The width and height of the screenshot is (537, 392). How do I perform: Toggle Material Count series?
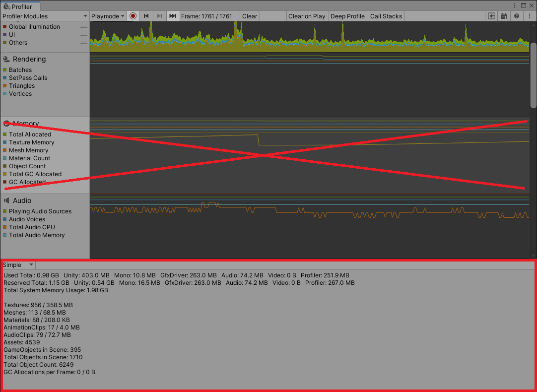[x=5, y=158]
